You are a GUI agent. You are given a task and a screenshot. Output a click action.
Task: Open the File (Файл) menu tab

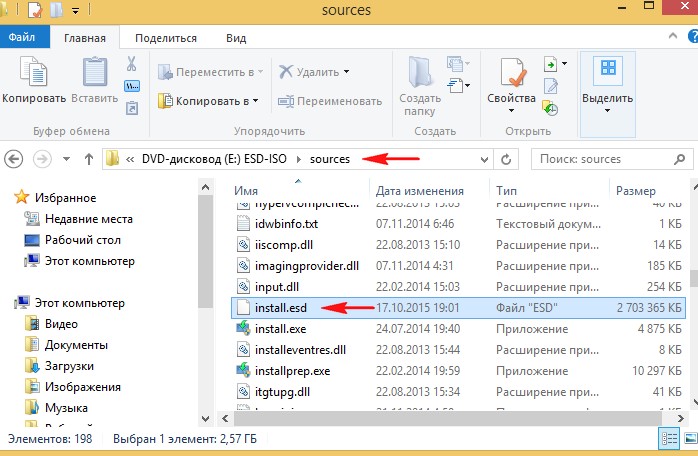tap(23, 38)
